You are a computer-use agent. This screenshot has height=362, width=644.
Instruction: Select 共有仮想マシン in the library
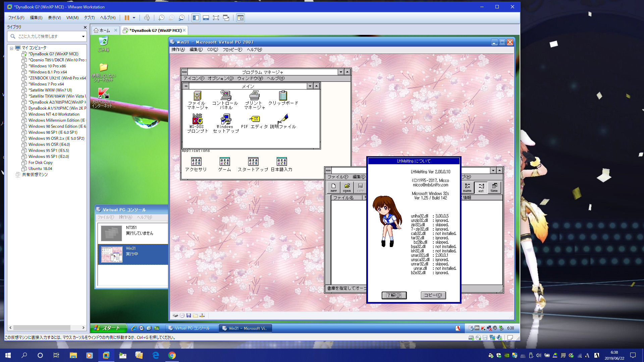(35, 175)
